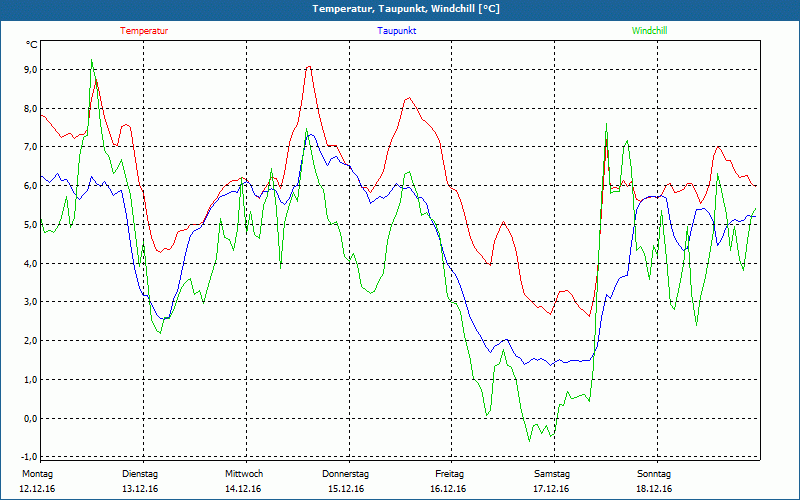Click the 7,0 y-axis value
800x500 pixels.
point(31,147)
